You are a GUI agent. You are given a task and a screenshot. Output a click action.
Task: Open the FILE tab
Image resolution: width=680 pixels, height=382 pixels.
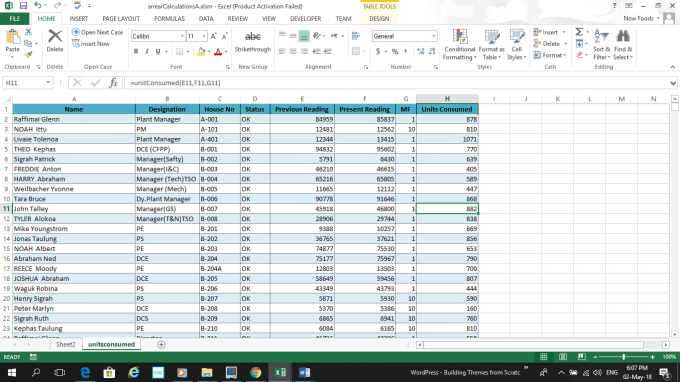coord(15,19)
